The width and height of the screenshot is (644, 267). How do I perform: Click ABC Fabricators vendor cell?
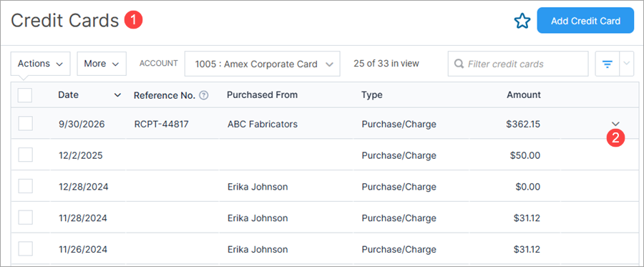tap(263, 124)
